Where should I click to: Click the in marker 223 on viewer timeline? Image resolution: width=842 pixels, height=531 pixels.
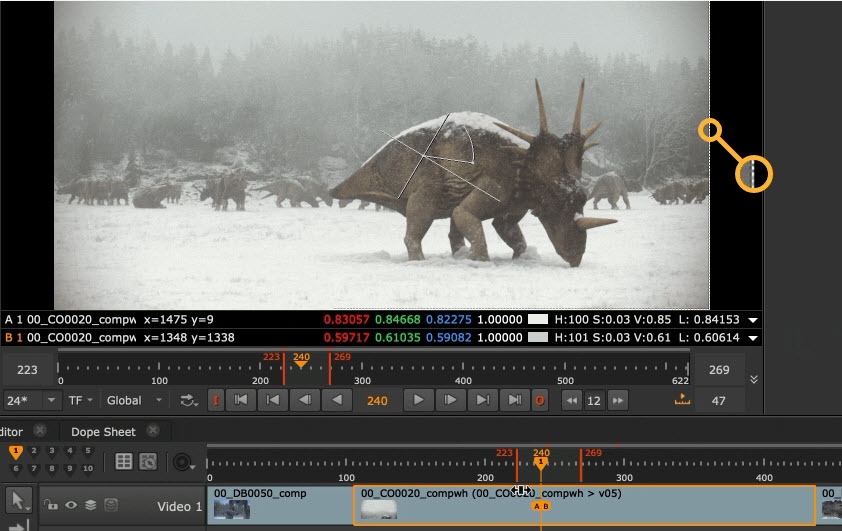(283, 368)
